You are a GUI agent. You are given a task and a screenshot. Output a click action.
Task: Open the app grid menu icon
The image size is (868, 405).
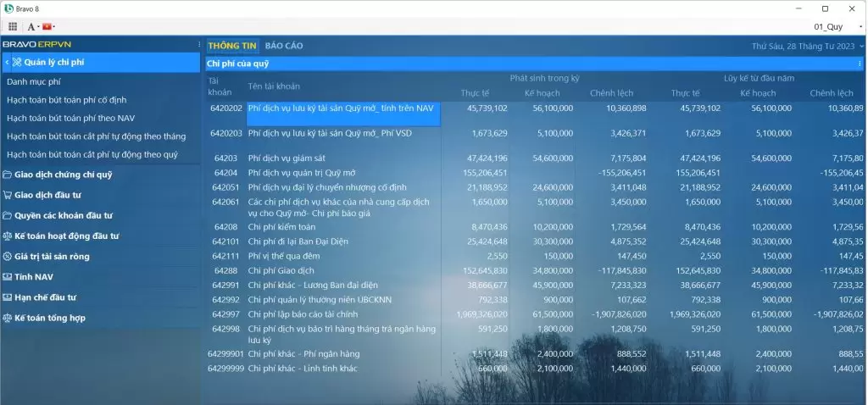click(13, 27)
